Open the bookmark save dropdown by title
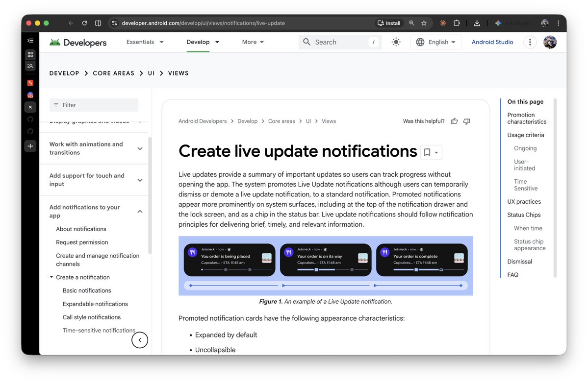 coord(431,152)
